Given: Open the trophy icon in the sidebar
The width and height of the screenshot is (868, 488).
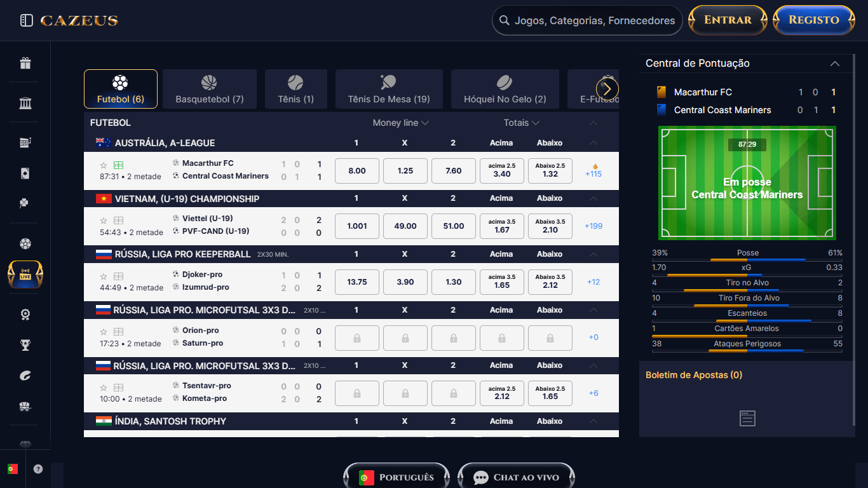Looking at the screenshot, I should point(24,345).
